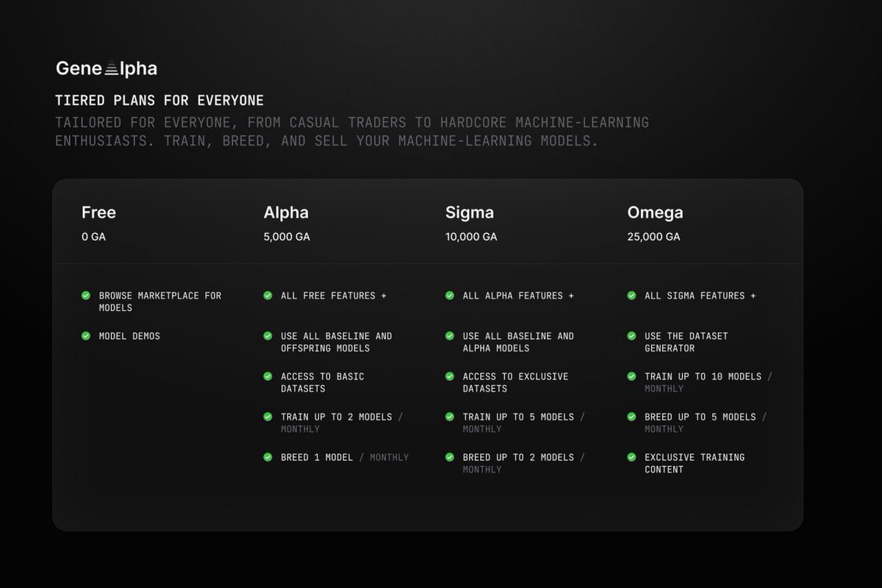This screenshot has width=882, height=588.
Task: Click checkmark next to All Alpha Features +
Action: (450, 295)
